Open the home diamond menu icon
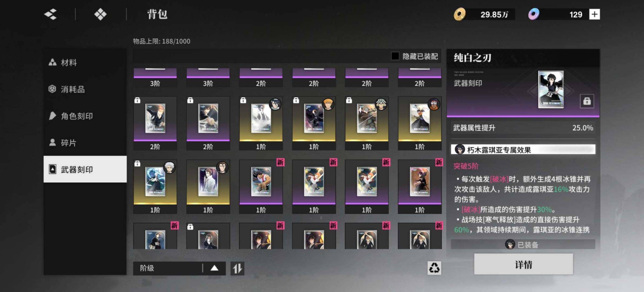The image size is (644, 292). 100,14
